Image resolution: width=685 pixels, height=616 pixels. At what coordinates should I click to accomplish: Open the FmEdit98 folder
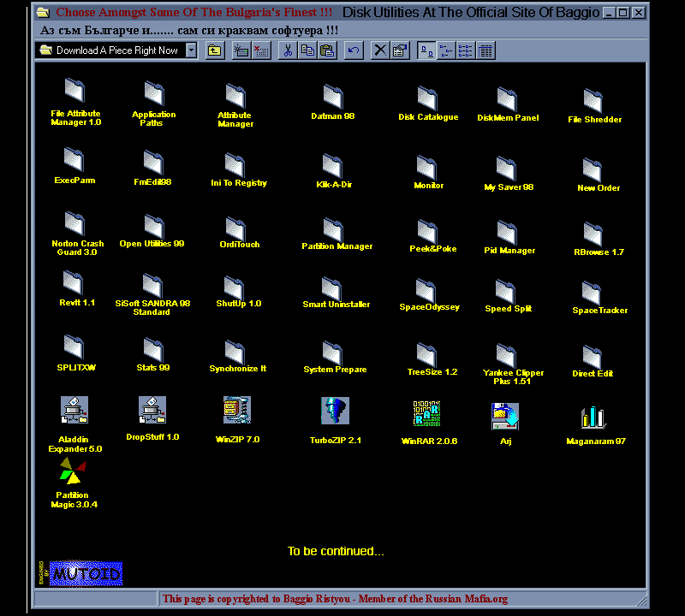pos(153,163)
